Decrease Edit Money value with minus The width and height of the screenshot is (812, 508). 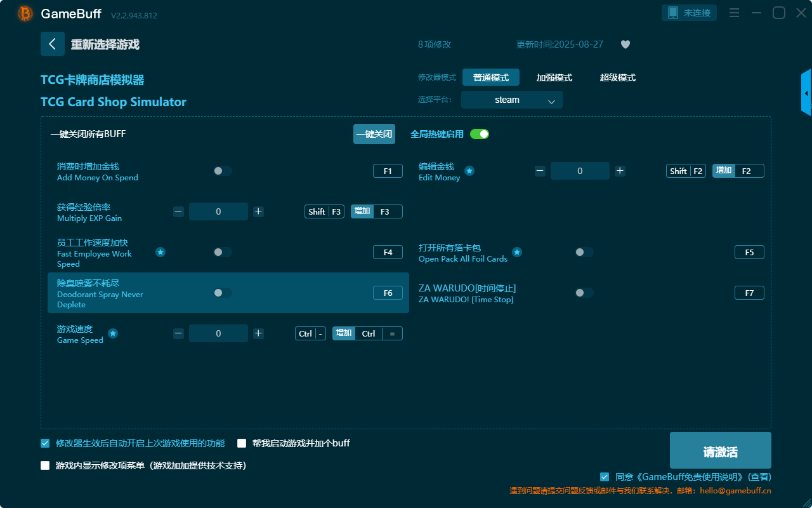click(540, 171)
